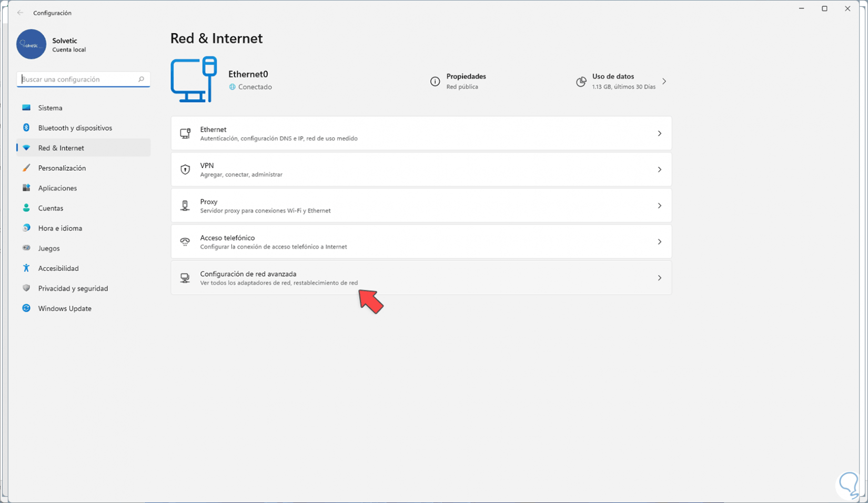The height and width of the screenshot is (503, 868).
Task: Click the Configuración de red avanzada icon
Action: click(x=185, y=278)
